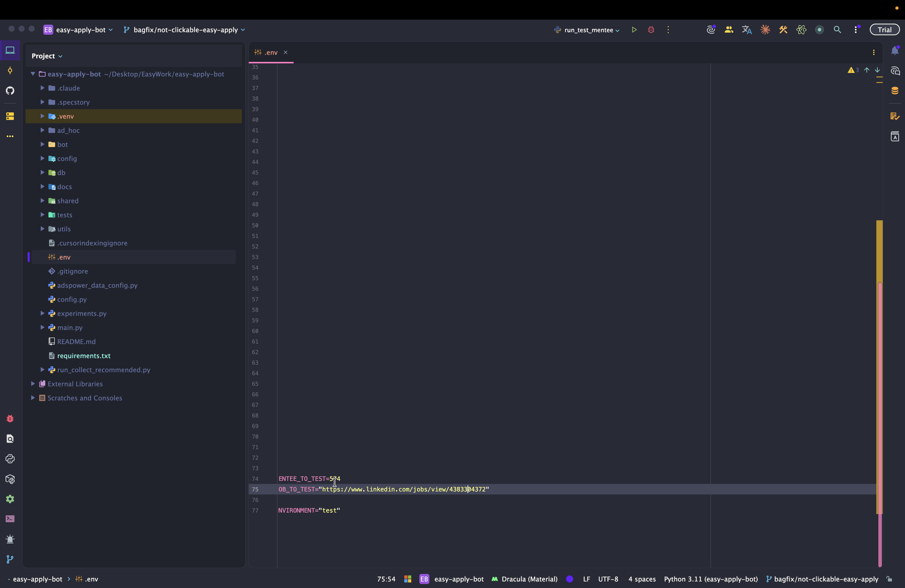Run the run_test_mentee configuration

pyautogui.click(x=634, y=30)
